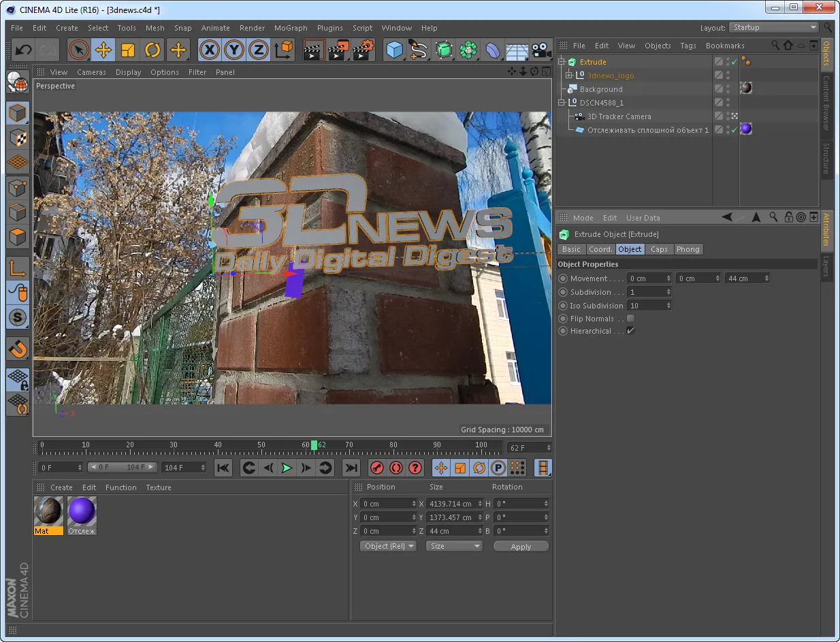Toggle Extrude object enabled checkmark

click(734, 62)
